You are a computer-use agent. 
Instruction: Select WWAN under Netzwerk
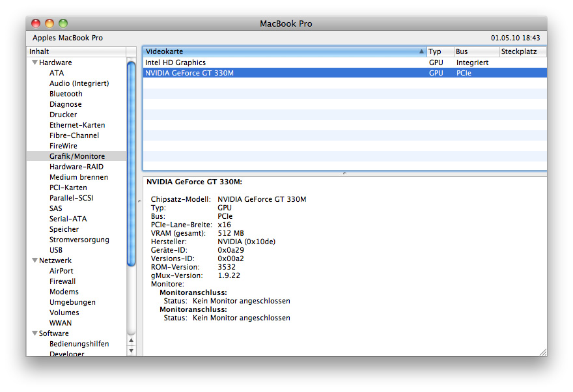pos(61,323)
